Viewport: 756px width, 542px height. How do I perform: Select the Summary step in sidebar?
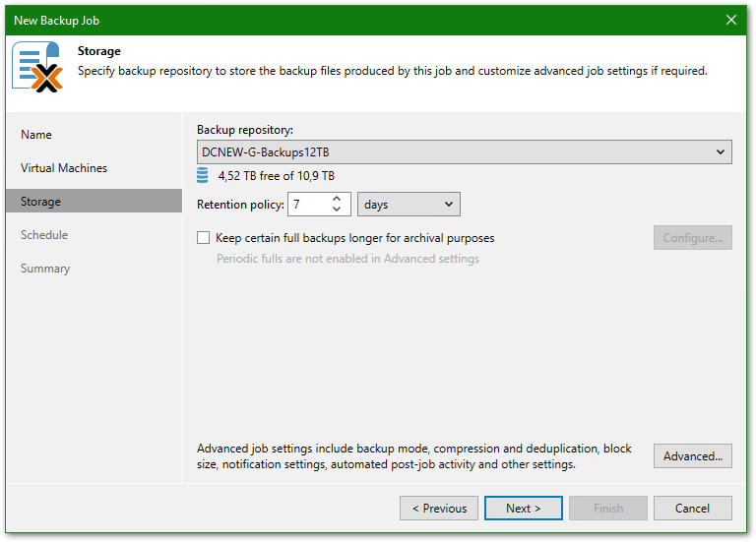pos(45,269)
